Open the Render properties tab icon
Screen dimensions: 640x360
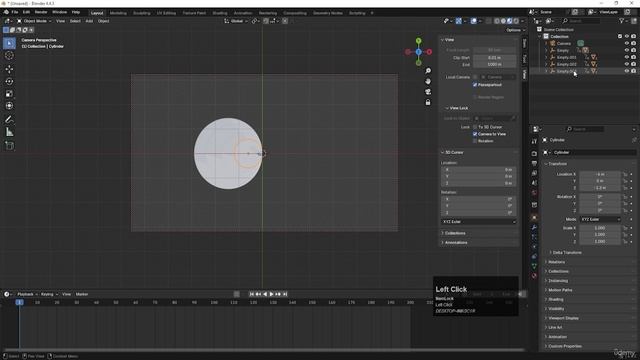coord(534,153)
